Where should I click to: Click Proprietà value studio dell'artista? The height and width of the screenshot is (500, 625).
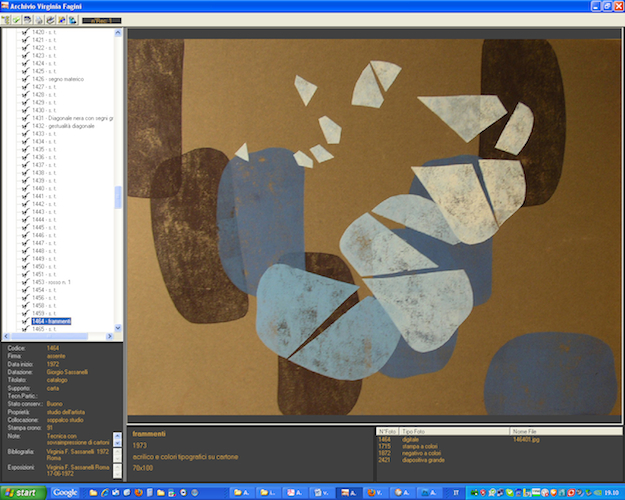pos(66,412)
